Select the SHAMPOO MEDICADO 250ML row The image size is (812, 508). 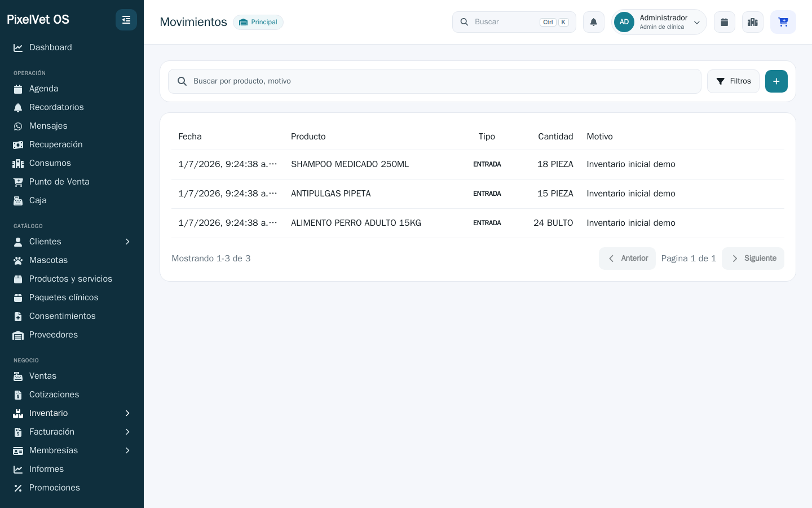478,164
